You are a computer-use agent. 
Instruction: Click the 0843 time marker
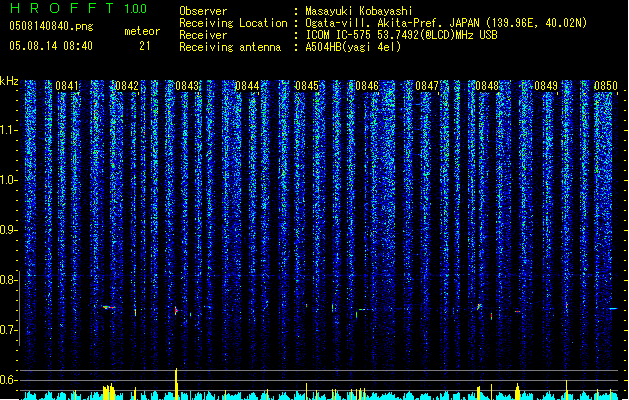tap(187, 86)
